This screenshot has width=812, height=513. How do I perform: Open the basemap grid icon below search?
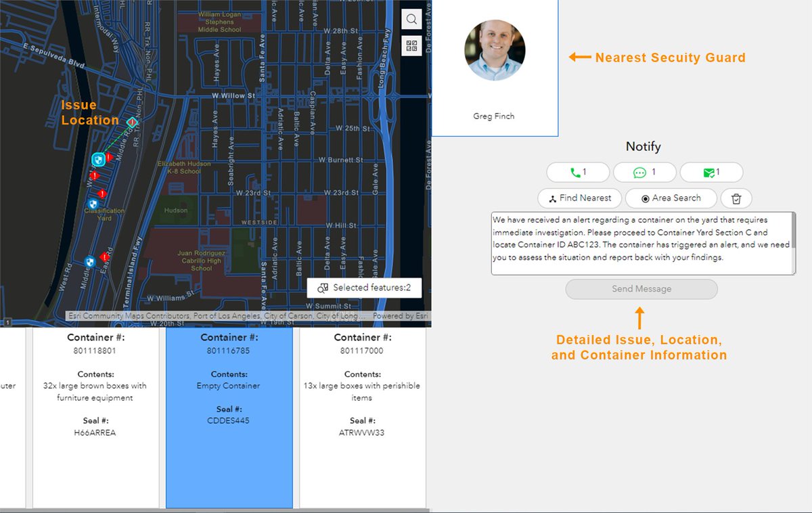point(411,45)
